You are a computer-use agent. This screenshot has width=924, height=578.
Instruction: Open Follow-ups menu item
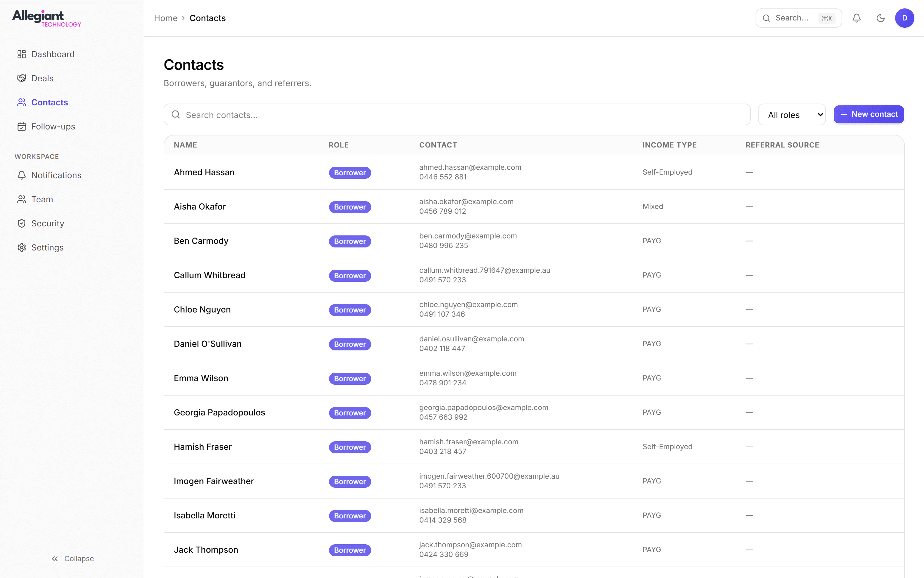pos(72,126)
